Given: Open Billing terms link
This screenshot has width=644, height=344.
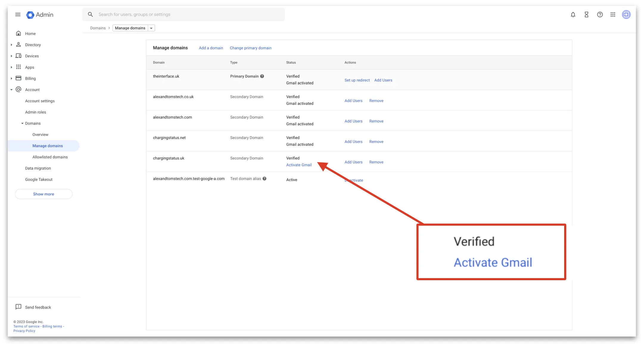Looking at the screenshot, I should click(x=52, y=326).
